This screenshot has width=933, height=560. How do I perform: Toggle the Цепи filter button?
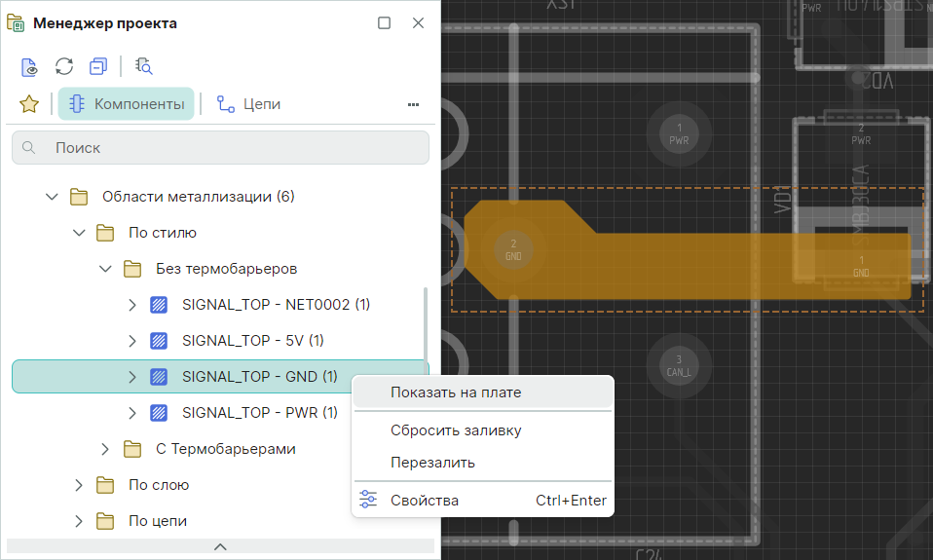click(248, 104)
